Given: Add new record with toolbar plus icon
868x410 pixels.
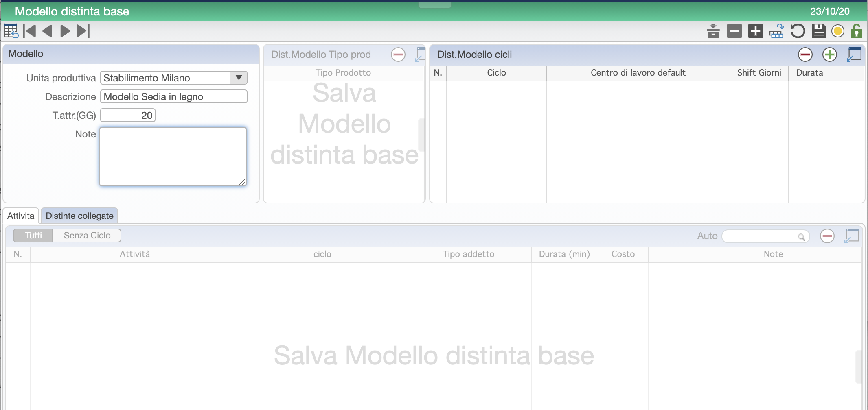Looking at the screenshot, I should point(756,31).
